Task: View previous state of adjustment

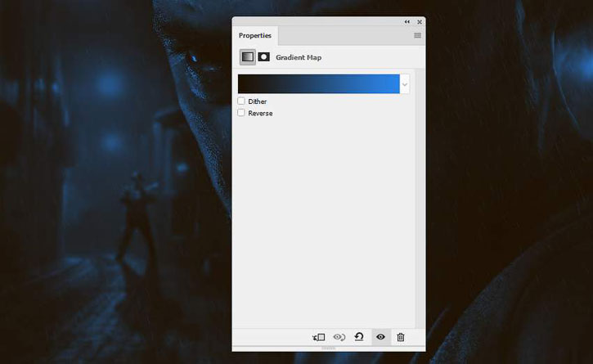Action: (x=339, y=337)
